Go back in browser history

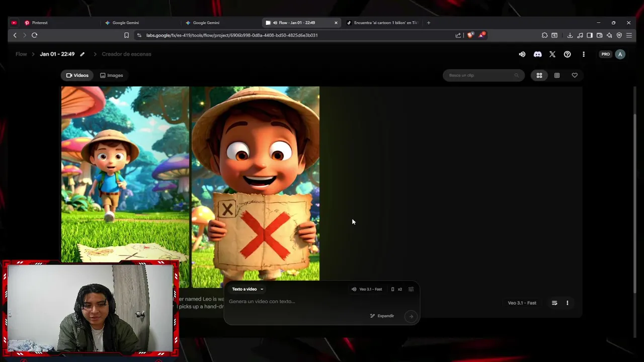tap(15, 35)
